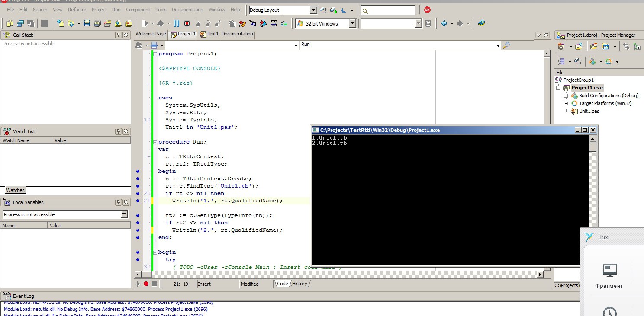Select Unit1.pas in Project Manager
Screen dimensions: 644x316
pyautogui.click(x=589, y=111)
